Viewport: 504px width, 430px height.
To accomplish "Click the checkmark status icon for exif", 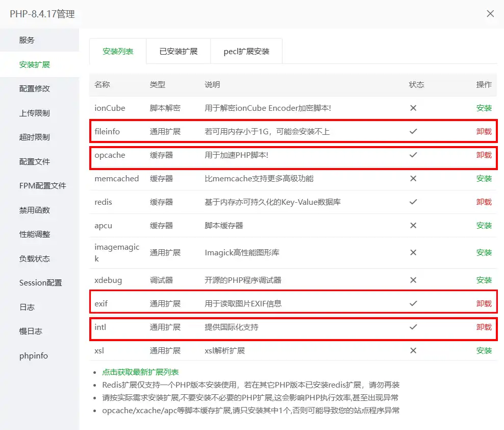I will [413, 303].
